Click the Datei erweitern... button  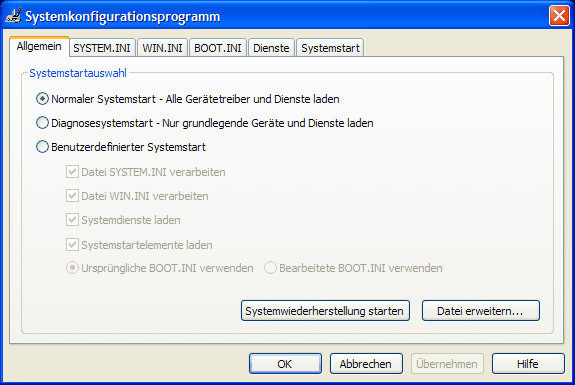(481, 311)
